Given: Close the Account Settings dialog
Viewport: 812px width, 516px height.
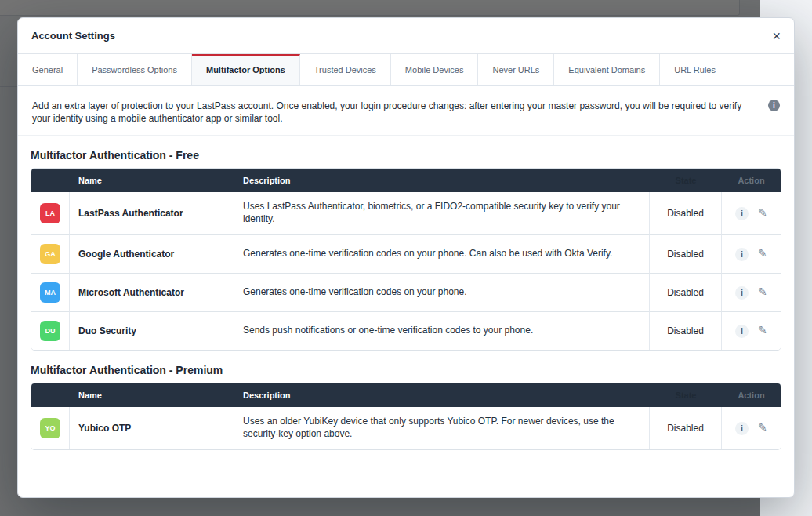Looking at the screenshot, I should (x=776, y=36).
